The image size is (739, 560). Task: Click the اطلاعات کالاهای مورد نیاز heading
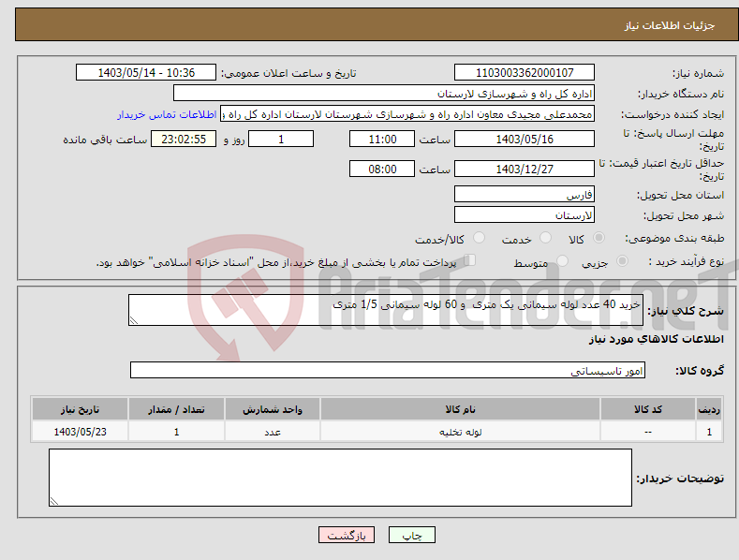(656, 339)
